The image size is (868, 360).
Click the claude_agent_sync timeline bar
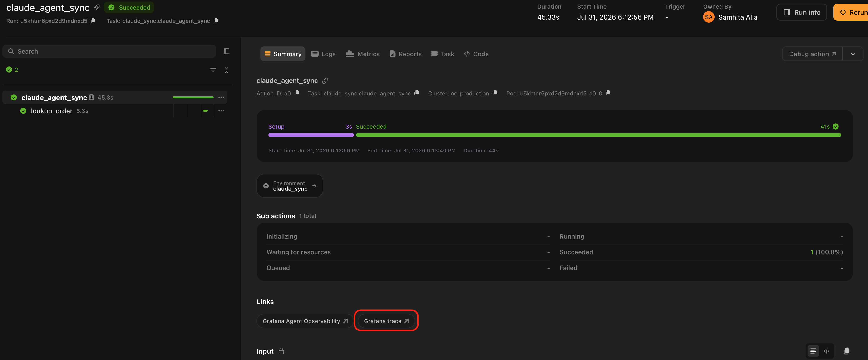coord(193,97)
